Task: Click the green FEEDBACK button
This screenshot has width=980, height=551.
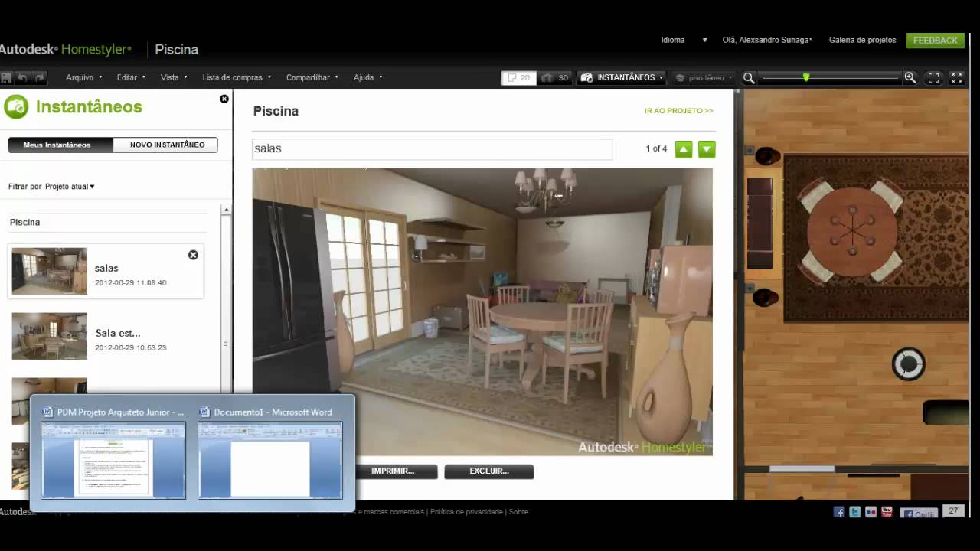Action: (935, 40)
